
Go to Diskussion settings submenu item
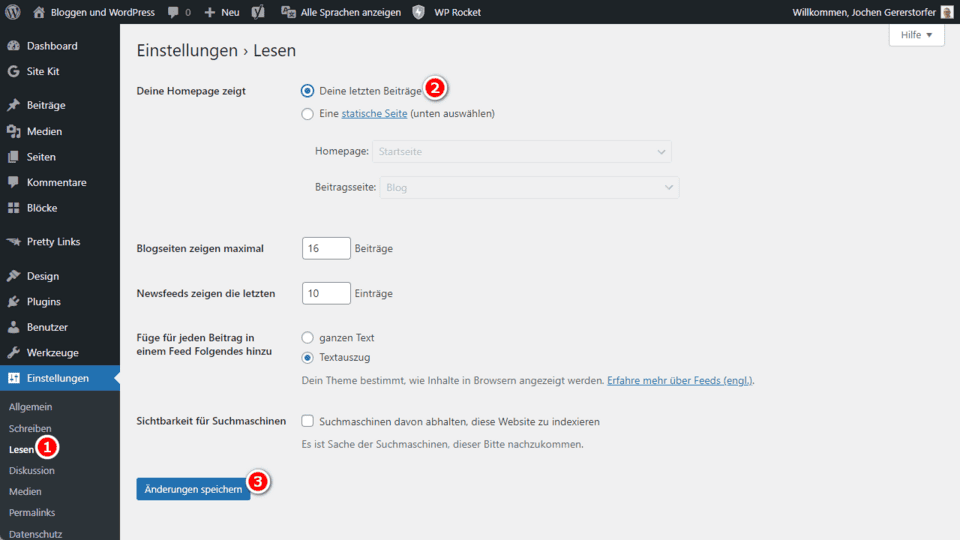[x=32, y=470]
